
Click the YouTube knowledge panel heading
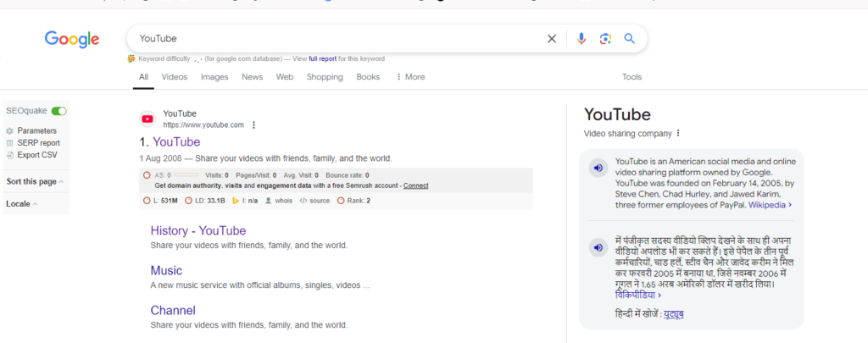(x=617, y=114)
